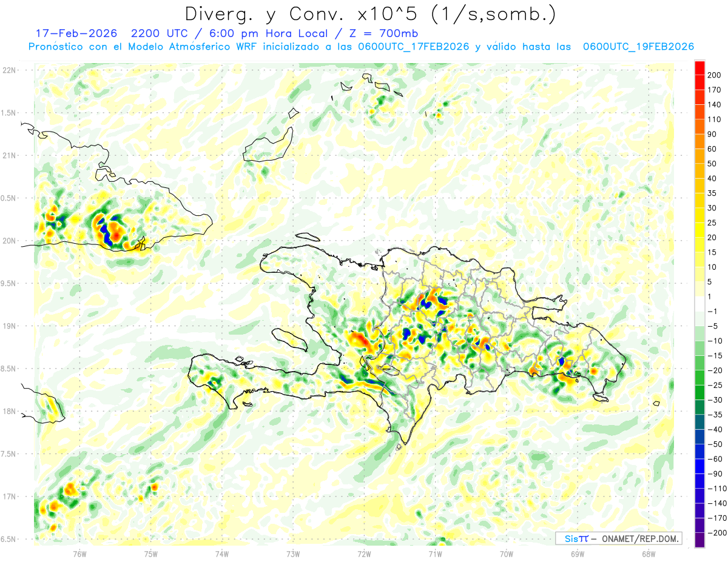Click the colorbar label "-35"
This screenshot has height=562, width=728.
point(716,415)
